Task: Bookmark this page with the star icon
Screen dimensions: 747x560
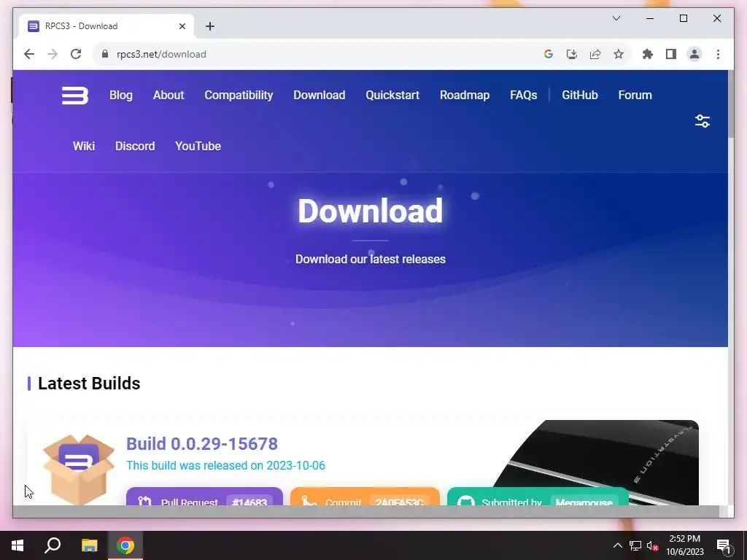Action: [619, 54]
